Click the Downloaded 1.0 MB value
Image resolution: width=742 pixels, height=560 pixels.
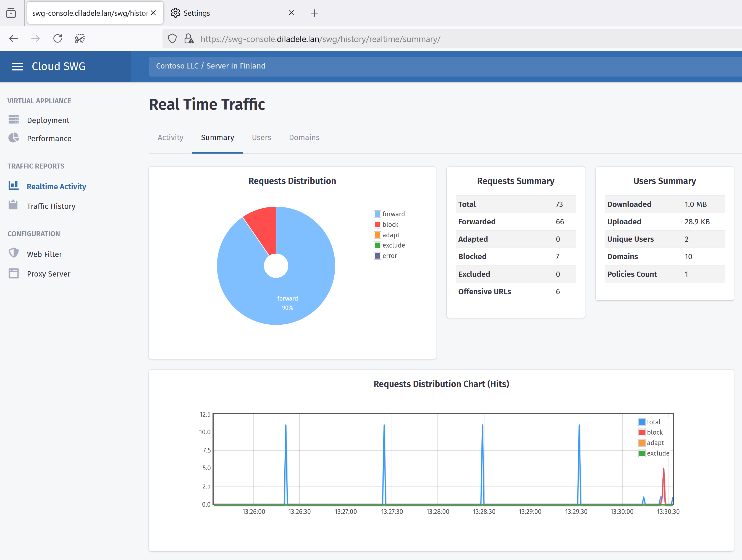coord(695,204)
